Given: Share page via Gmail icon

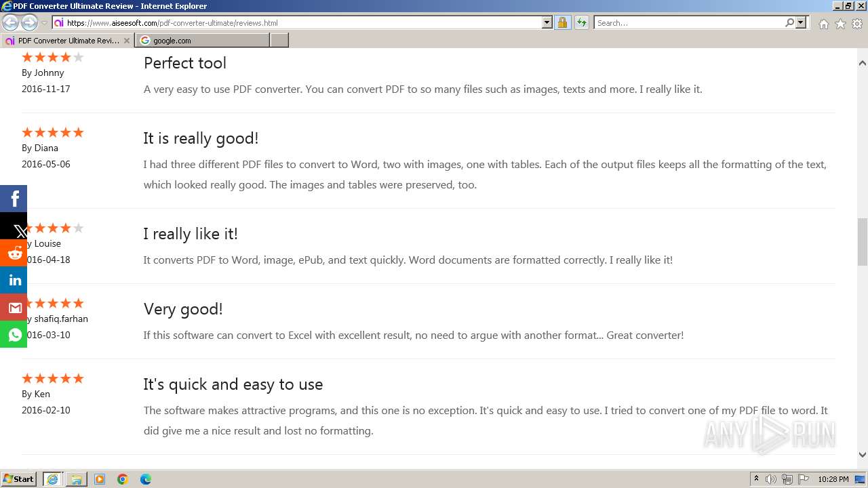Looking at the screenshot, I should click(14, 307).
